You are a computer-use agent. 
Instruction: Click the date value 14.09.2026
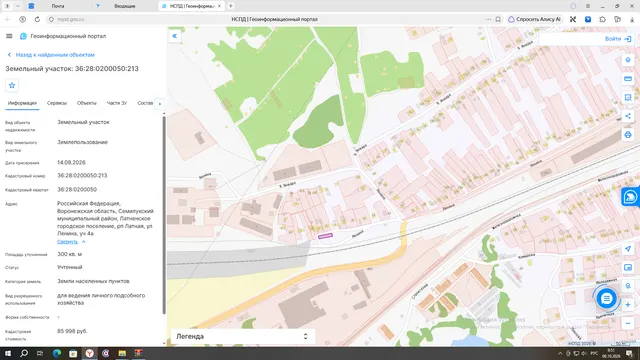(x=71, y=162)
